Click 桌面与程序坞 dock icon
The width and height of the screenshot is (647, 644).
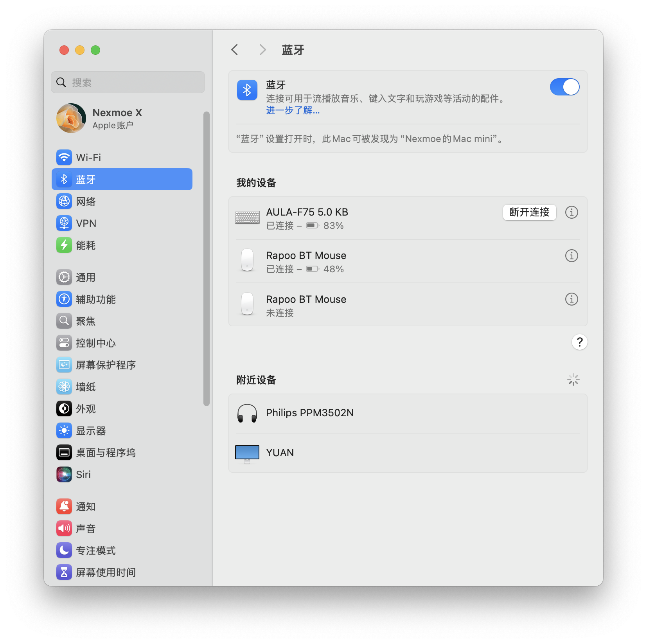point(64,453)
